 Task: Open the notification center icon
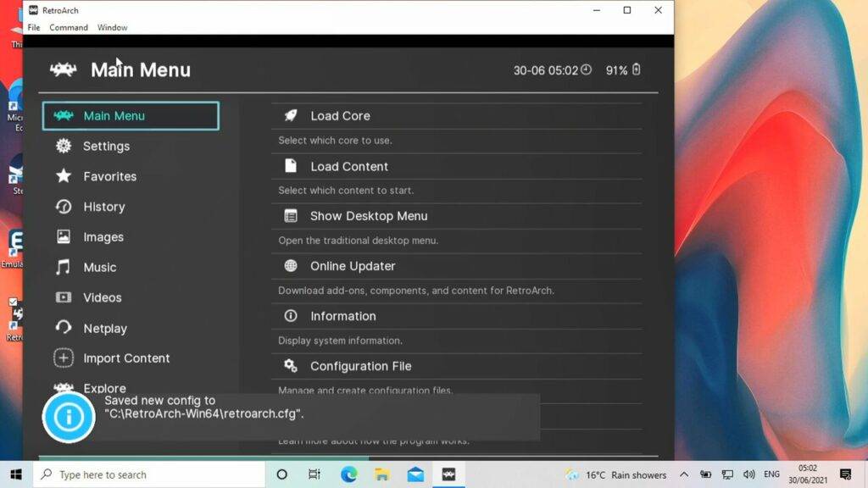click(x=845, y=474)
